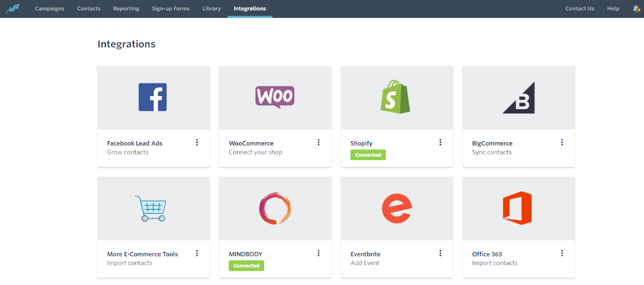Click the BigCommerce card title
Viewport: 644px width, 285px height.
coord(492,143)
